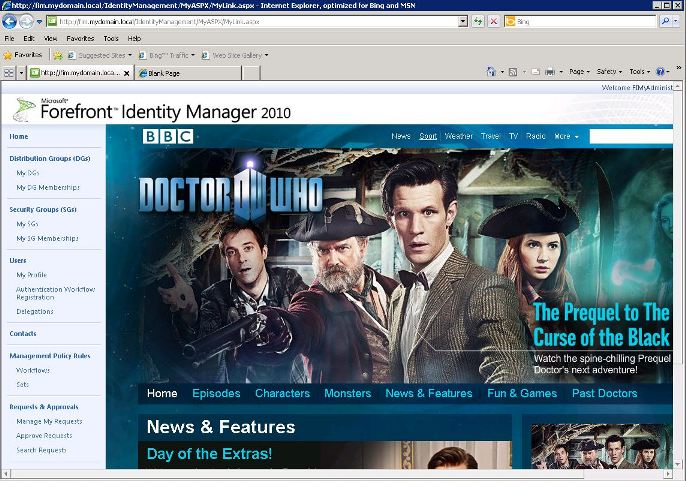The image size is (686, 481).
Task: Click the BBC site search field
Action: [631, 136]
